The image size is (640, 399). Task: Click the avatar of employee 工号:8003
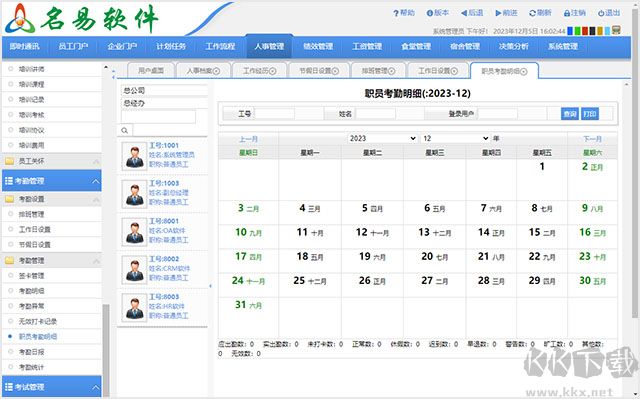point(134,307)
